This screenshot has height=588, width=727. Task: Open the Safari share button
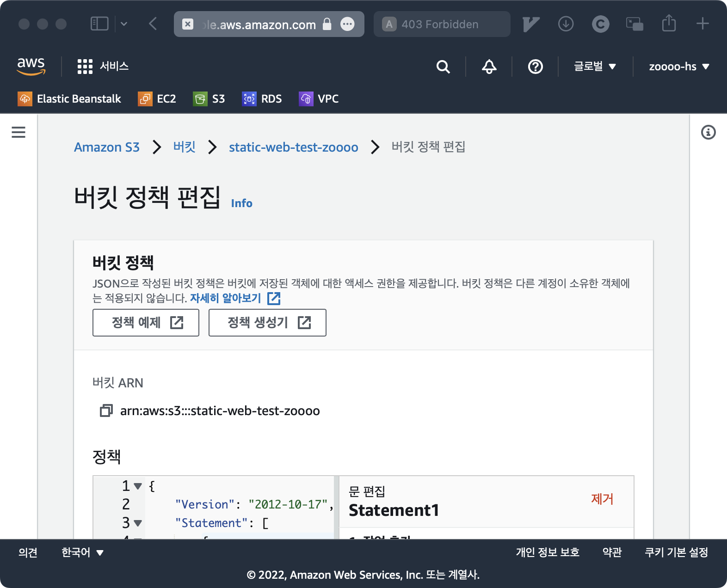[669, 23]
